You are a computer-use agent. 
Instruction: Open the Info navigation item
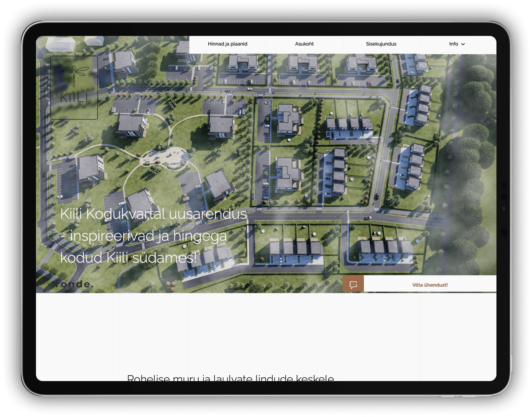[454, 44]
